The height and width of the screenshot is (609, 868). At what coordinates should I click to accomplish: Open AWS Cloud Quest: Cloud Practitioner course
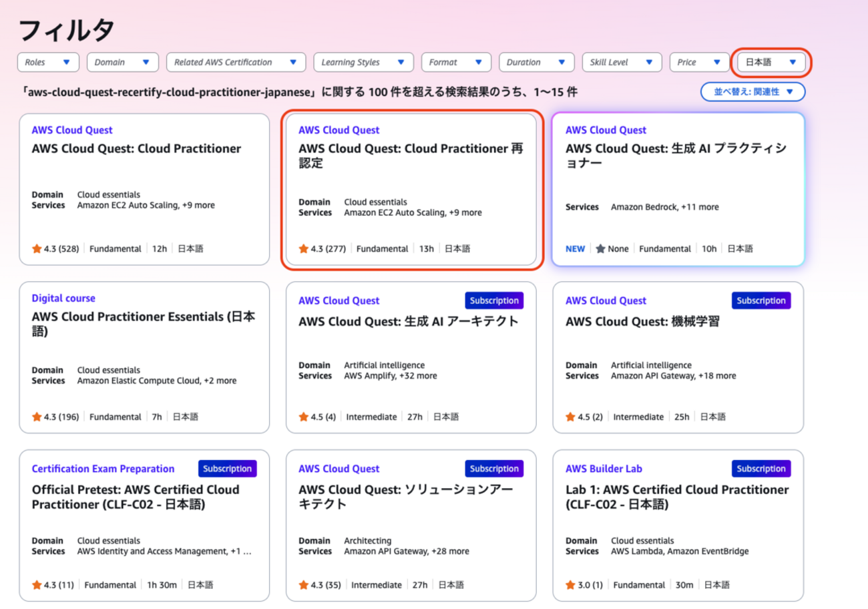[136, 149]
